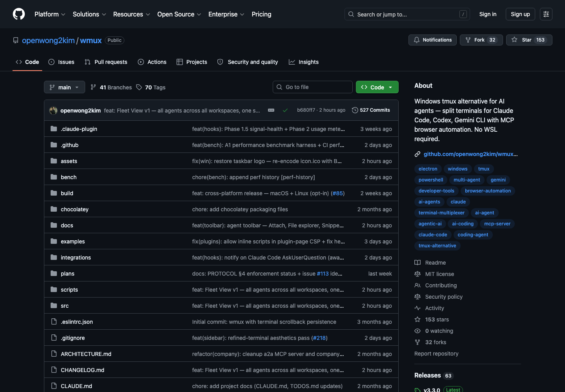Open the header settings sliders icon
Image resolution: width=565 pixels, height=392 pixels.
[x=546, y=14]
